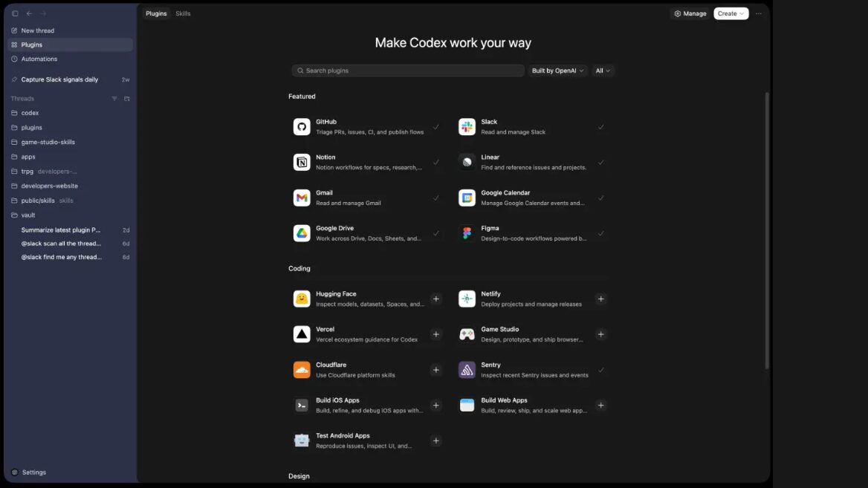Click the Manage button
This screenshot has height=488, width=868.
pos(690,13)
